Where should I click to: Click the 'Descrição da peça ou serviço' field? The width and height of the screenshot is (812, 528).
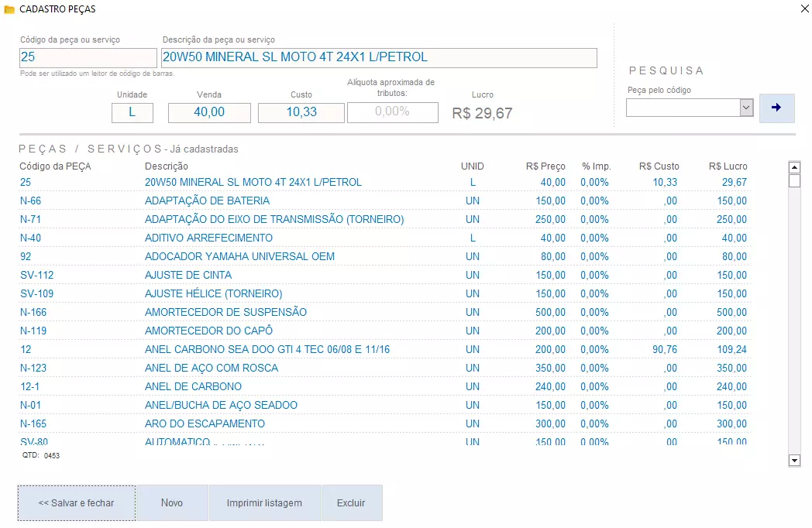click(x=379, y=57)
